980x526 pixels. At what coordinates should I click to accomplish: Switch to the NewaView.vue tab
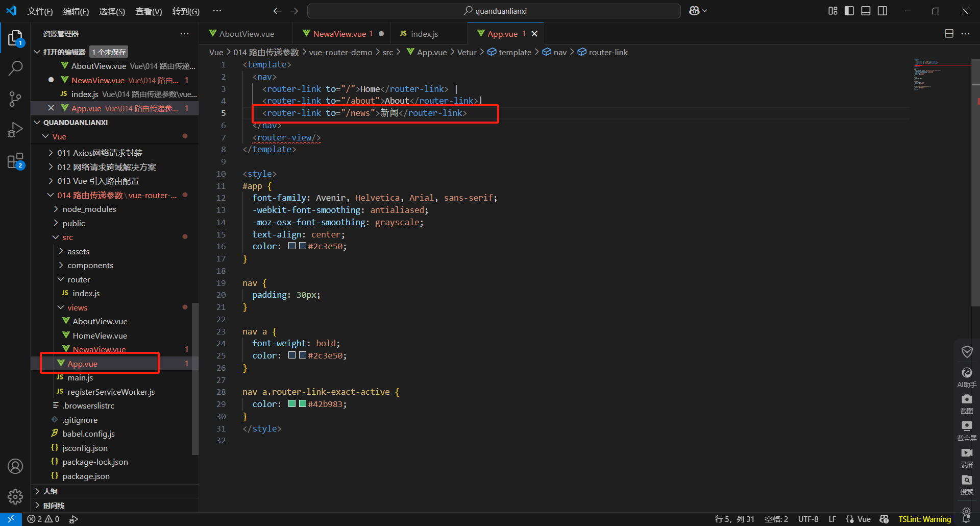(342, 34)
